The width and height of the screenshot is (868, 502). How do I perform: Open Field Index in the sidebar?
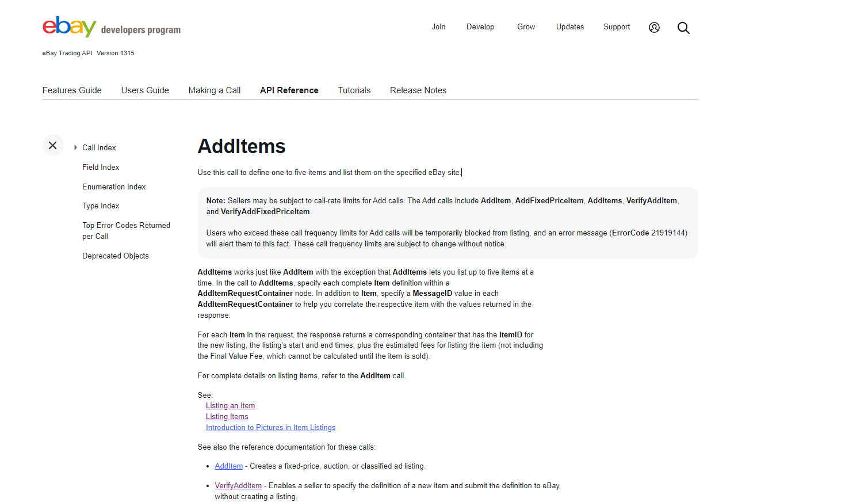point(101,167)
